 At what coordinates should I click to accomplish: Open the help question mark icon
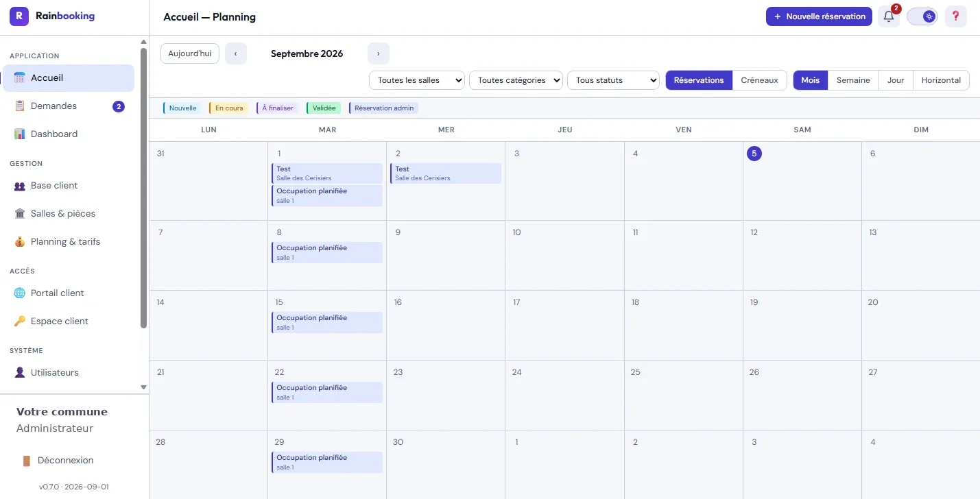[955, 16]
